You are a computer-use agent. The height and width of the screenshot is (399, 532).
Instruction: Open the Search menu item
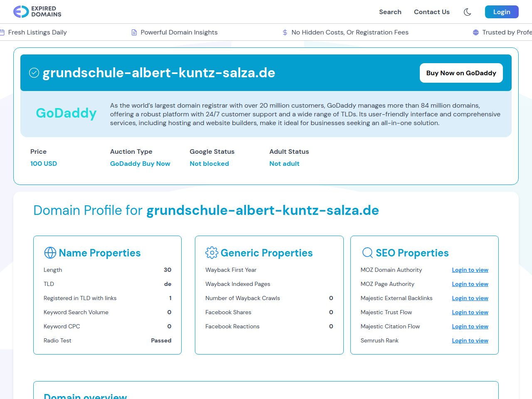[x=390, y=12]
